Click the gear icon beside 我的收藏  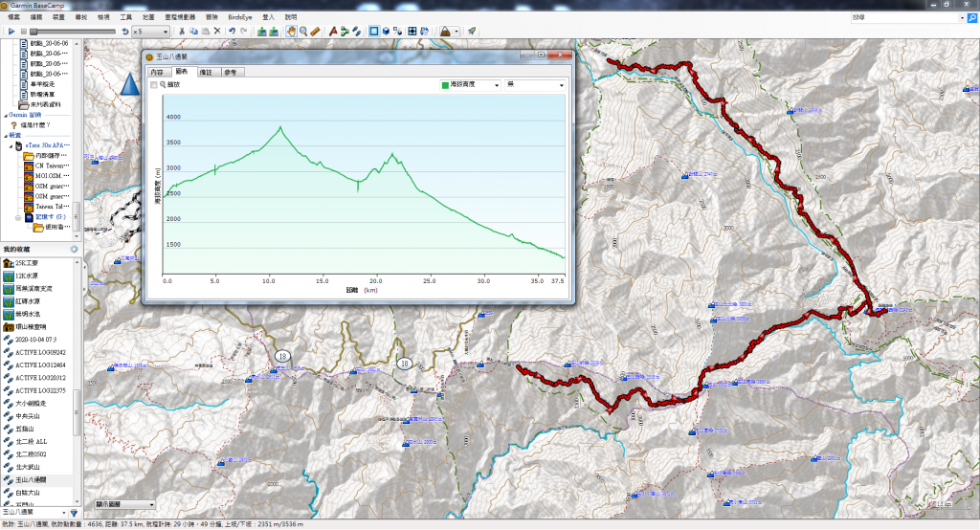[74, 249]
